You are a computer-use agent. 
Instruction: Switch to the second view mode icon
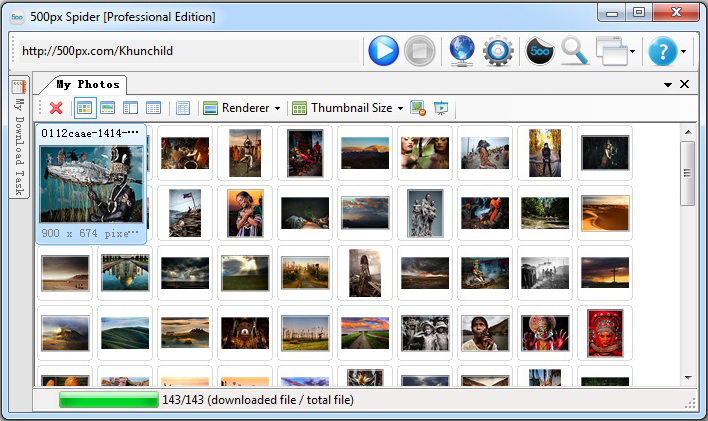[x=108, y=108]
